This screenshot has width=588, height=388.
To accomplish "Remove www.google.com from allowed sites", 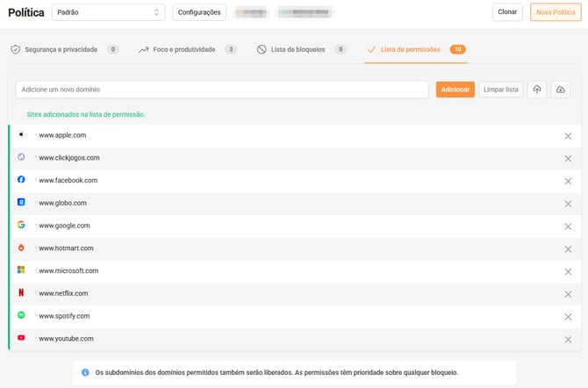I will tap(568, 226).
